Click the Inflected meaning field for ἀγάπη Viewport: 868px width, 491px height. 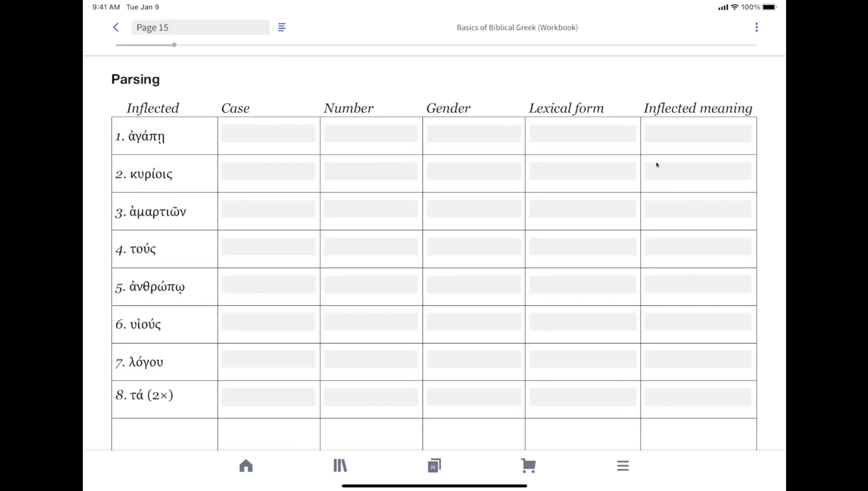pyautogui.click(x=698, y=134)
